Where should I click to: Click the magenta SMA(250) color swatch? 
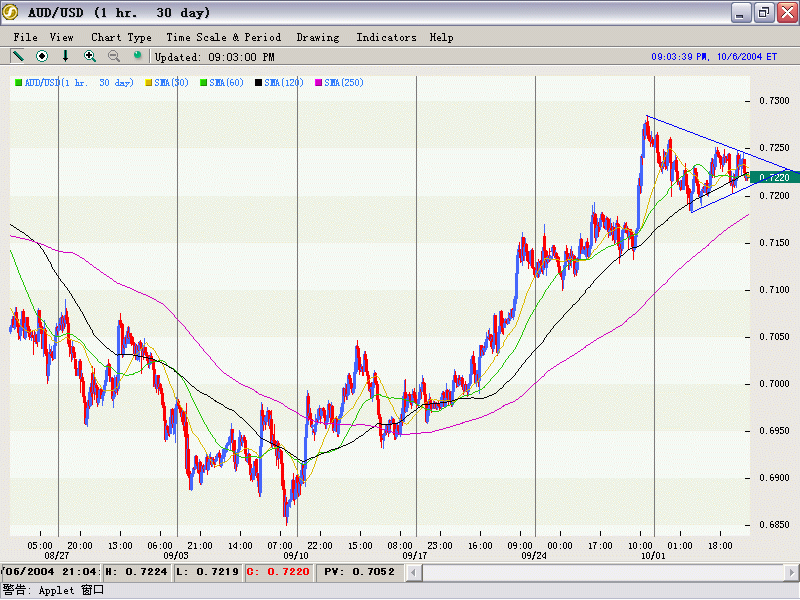[320, 82]
